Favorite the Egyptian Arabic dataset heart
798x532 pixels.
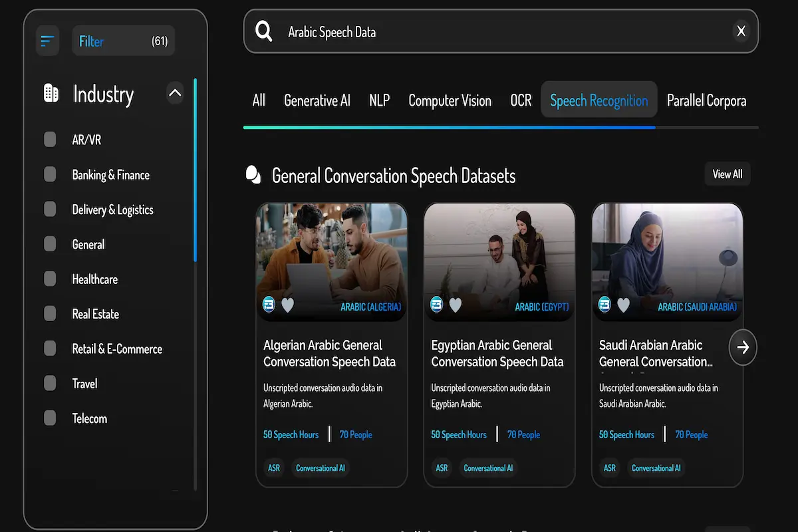click(455, 305)
